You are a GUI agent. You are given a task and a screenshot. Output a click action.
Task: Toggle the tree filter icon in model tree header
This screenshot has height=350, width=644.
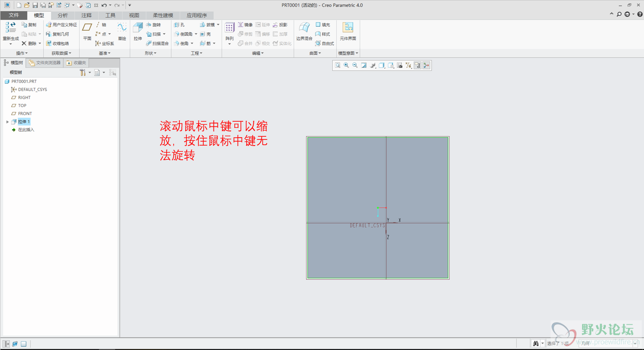coord(113,73)
